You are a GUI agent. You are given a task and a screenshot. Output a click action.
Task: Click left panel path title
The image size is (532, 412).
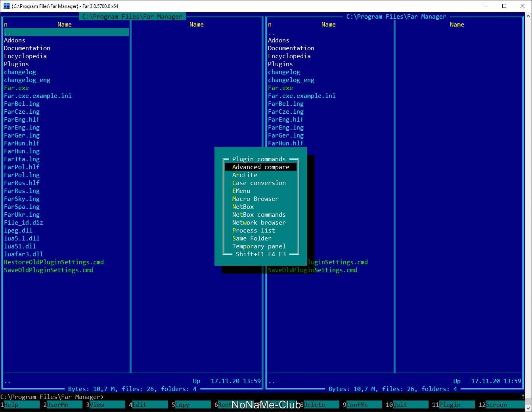pos(132,17)
